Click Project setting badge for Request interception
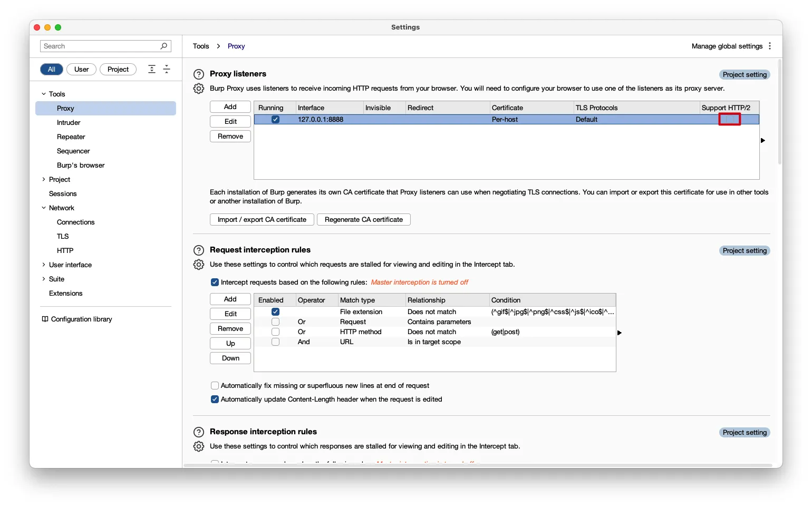This screenshot has width=812, height=507. 745,250
